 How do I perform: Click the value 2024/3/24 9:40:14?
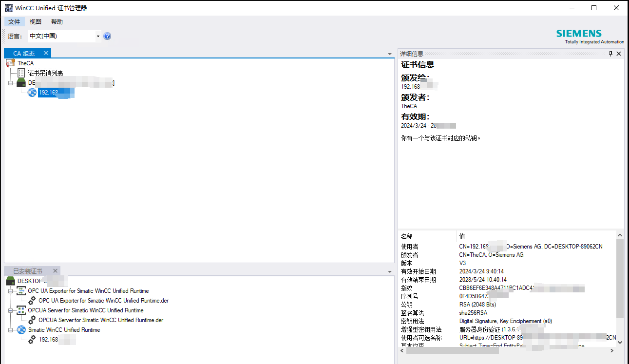481,271
